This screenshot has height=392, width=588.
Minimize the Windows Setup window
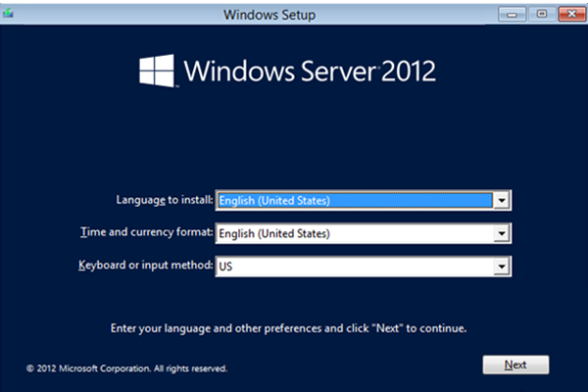coord(512,15)
